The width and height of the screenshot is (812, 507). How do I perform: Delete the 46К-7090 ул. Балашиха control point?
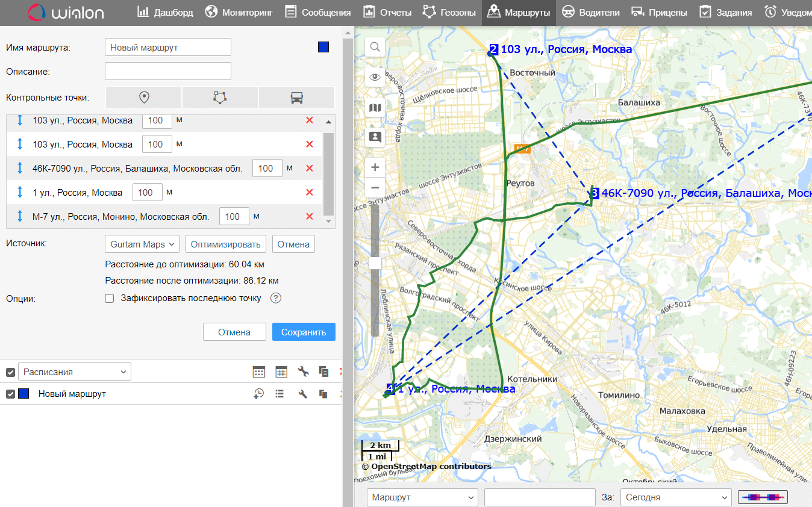click(310, 169)
